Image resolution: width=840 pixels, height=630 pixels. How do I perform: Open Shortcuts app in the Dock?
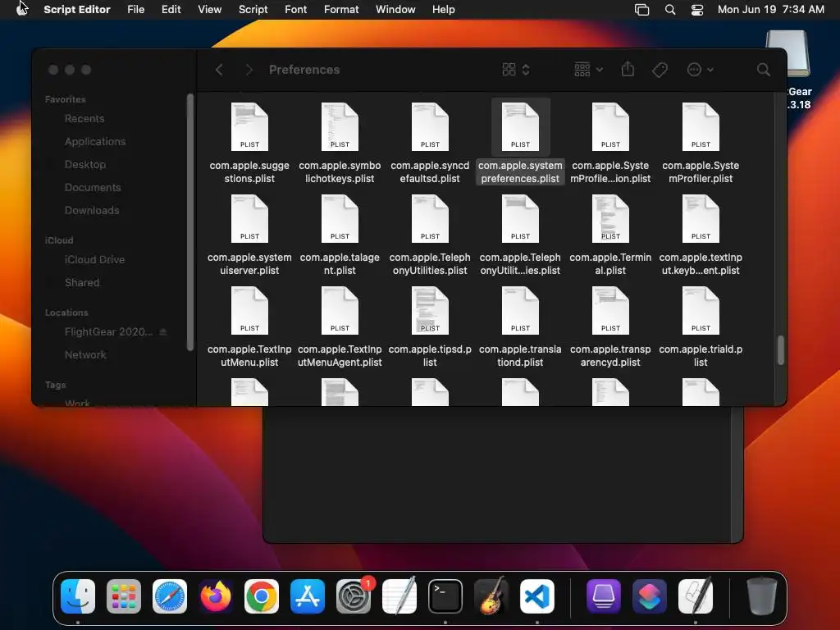[x=650, y=596]
